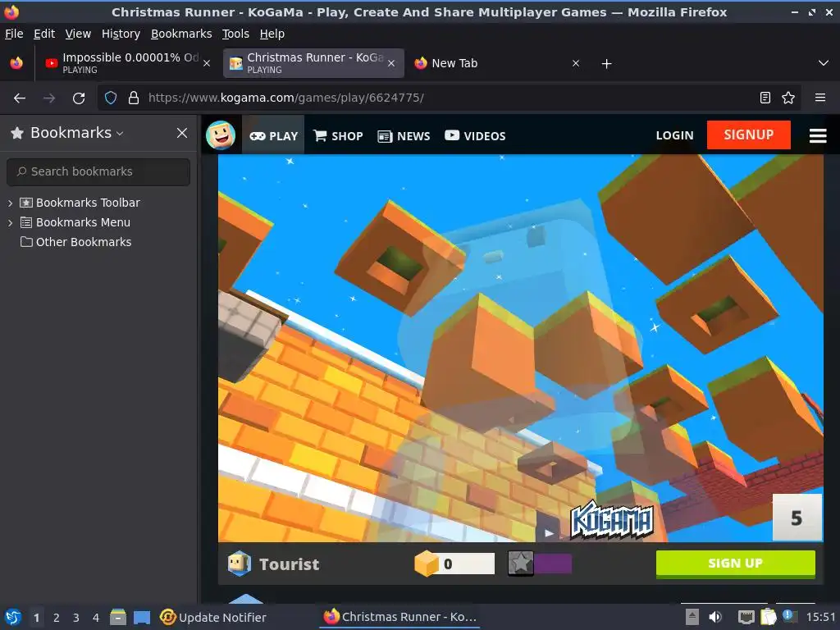Close the New Tab tab

(576, 63)
